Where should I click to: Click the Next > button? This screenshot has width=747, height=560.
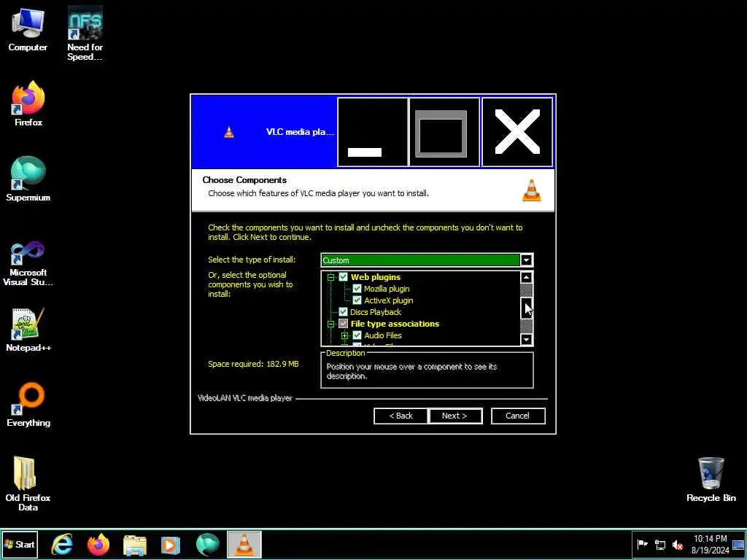click(x=454, y=416)
